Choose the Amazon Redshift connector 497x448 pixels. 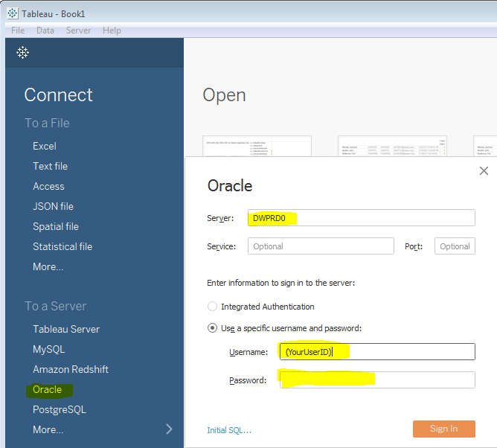click(x=71, y=369)
